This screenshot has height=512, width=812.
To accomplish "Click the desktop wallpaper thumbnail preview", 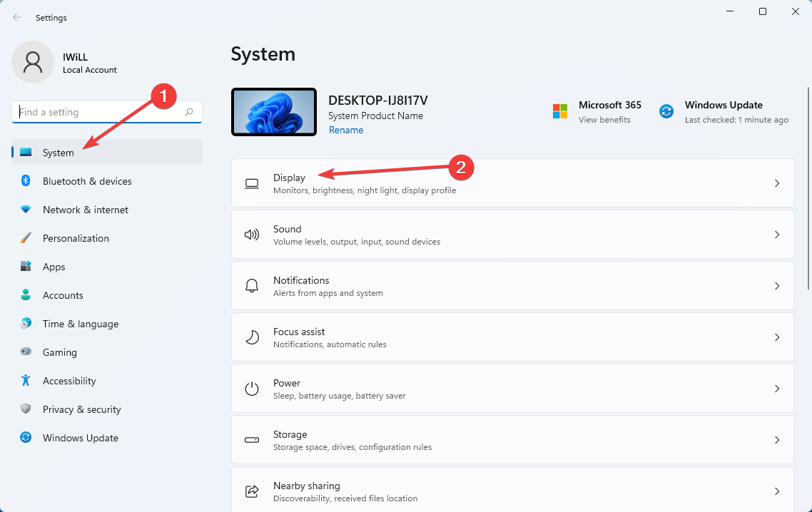I will (x=274, y=112).
